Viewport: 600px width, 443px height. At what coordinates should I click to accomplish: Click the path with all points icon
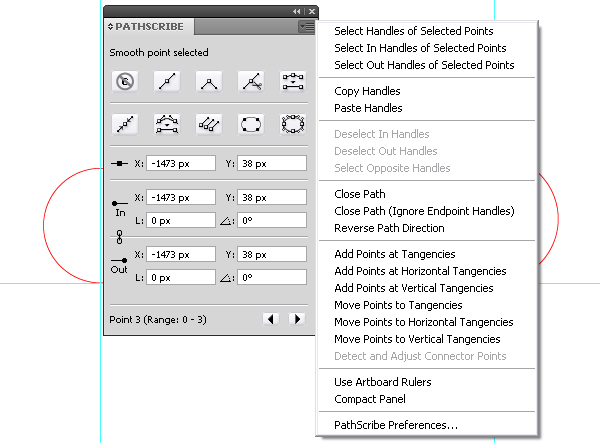click(293, 124)
